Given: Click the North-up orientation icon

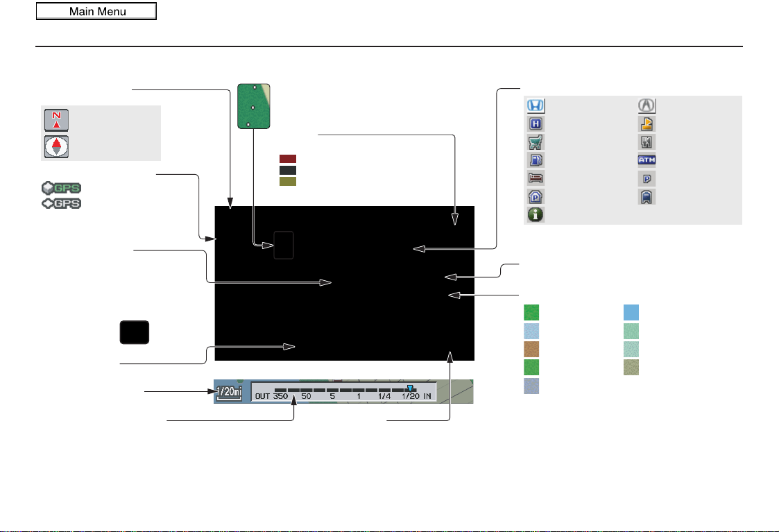Looking at the screenshot, I should [57, 120].
